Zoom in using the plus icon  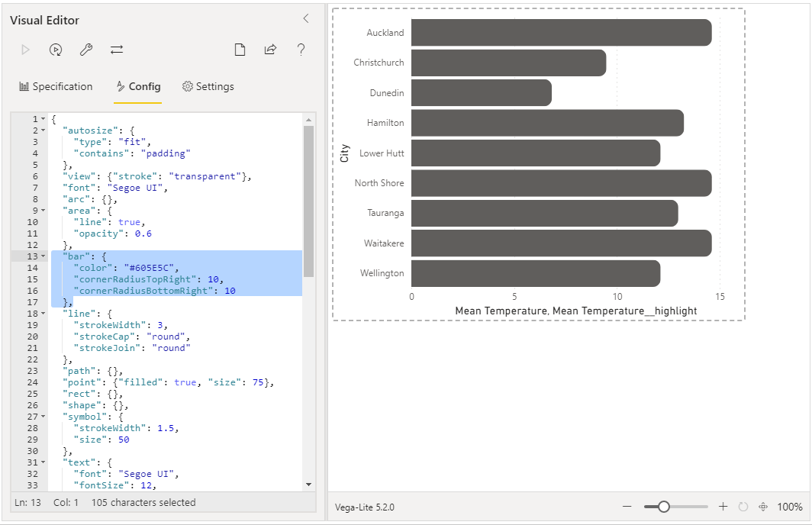tap(723, 507)
